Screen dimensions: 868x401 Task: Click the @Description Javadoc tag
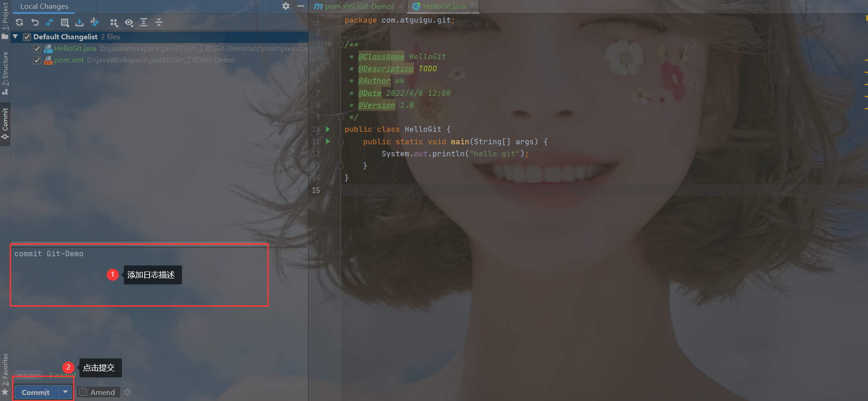point(386,68)
